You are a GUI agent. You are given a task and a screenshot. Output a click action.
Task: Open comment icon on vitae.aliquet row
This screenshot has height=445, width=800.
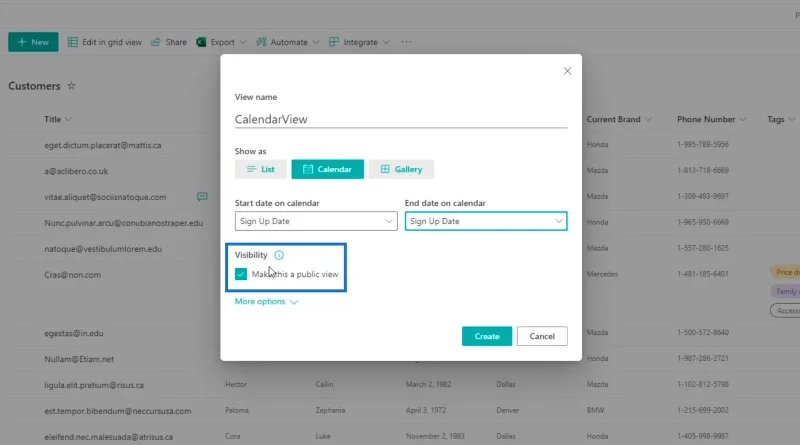coord(202,196)
